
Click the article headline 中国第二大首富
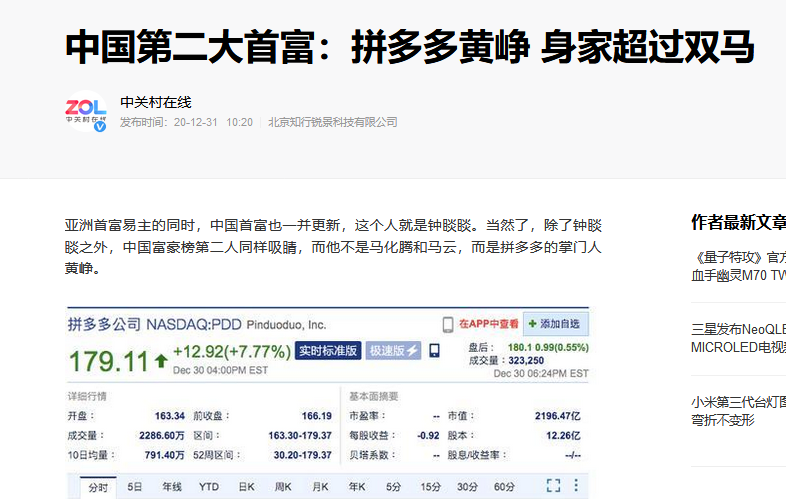(x=410, y=47)
